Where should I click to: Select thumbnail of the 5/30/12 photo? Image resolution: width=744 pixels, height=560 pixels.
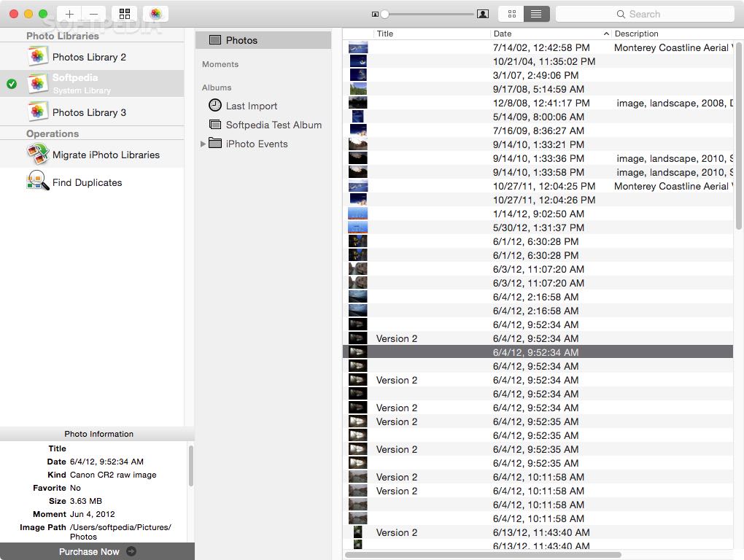[357, 227]
